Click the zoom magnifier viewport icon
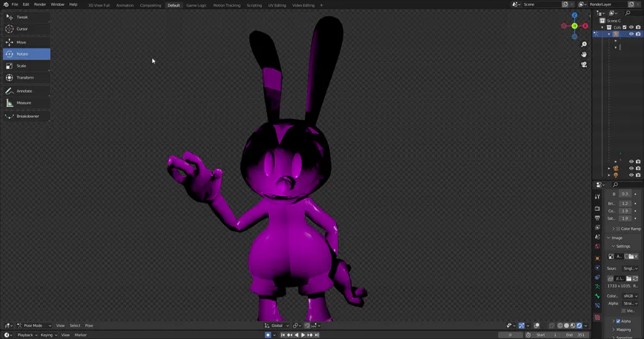The height and width of the screenshot is (339, 644). coord(584,44)
